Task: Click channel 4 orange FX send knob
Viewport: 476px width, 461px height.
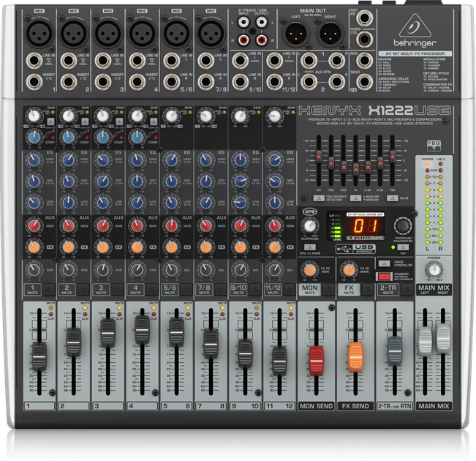Action: coord(137,247)
